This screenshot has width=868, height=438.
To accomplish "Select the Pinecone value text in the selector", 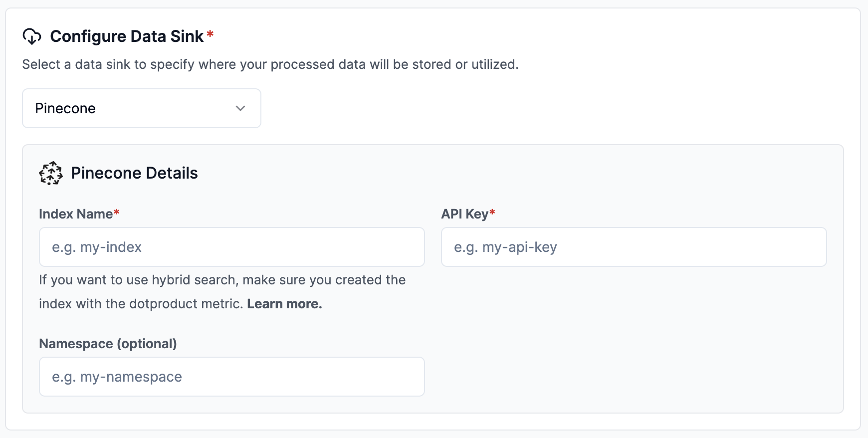I will pyautogui.click(x=65, y=108).
